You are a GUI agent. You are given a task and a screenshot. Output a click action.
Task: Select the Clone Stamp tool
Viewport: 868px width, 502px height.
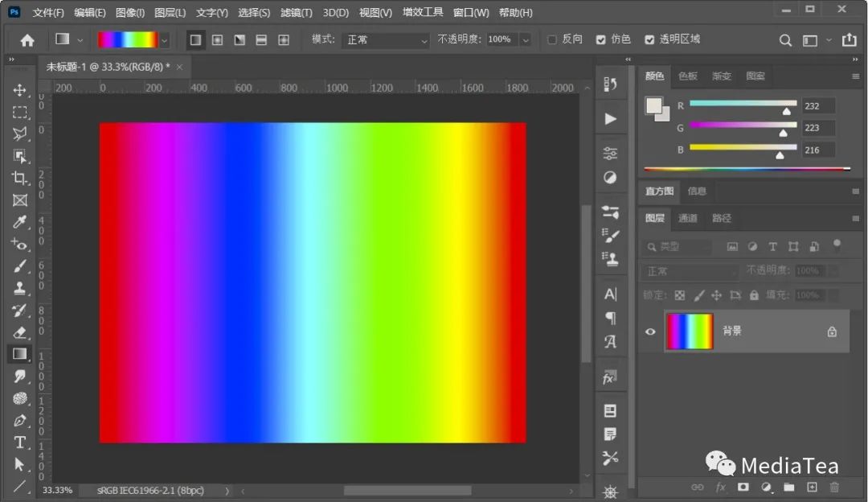20,288
